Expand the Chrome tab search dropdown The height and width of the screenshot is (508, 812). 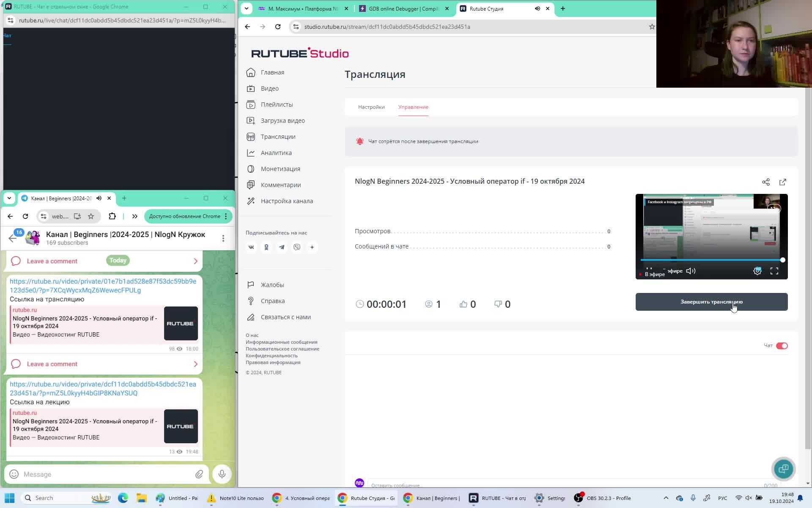247,8
